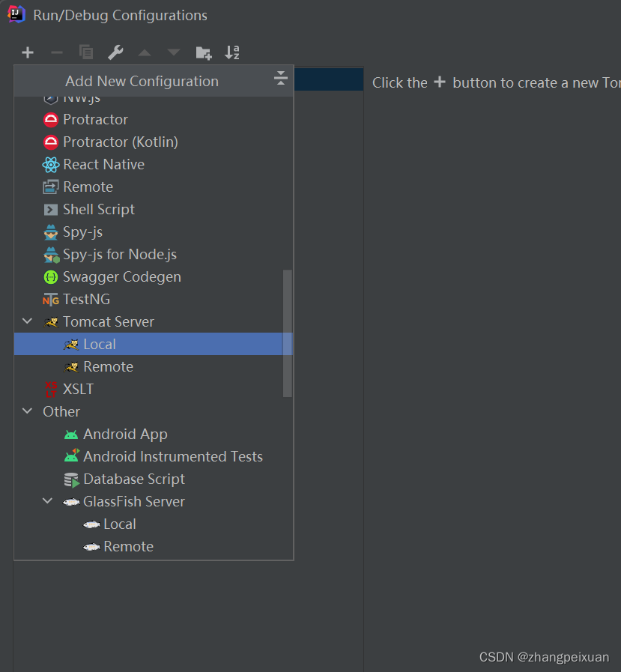This screenshot has width=621, height=672.
Task: Collapse the Other group
Action: (28, 411)
